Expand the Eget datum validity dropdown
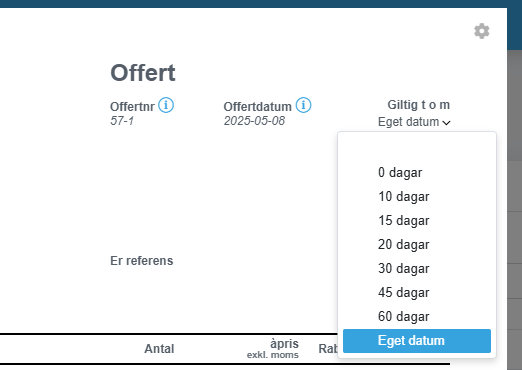The width and height of the screenshot is (522, 370). point(414,122)
